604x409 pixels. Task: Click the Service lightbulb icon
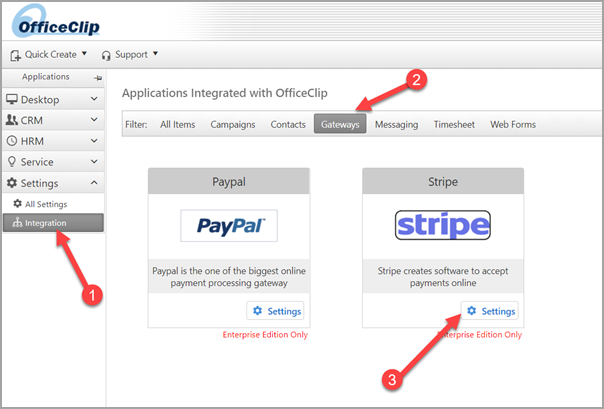[12, 162]
